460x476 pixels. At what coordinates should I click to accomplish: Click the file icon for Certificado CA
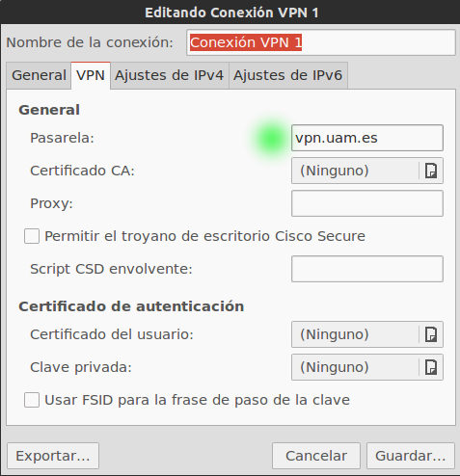[431, 171]
